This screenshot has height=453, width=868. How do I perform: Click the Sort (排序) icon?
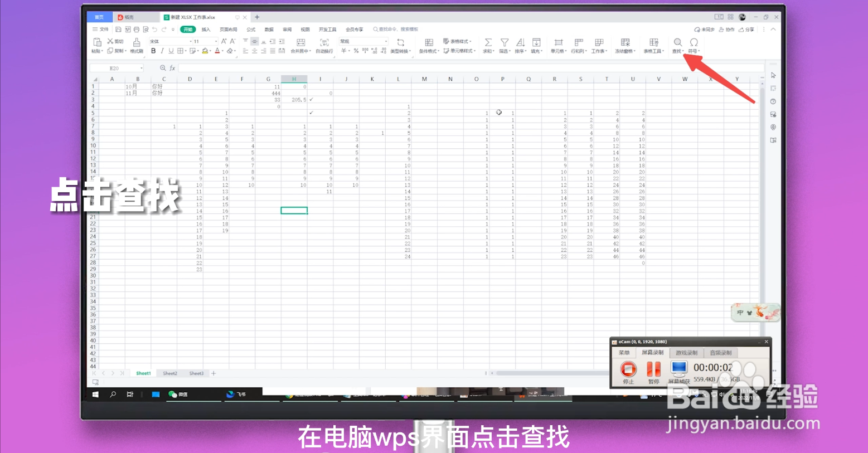tap(520, 42)
